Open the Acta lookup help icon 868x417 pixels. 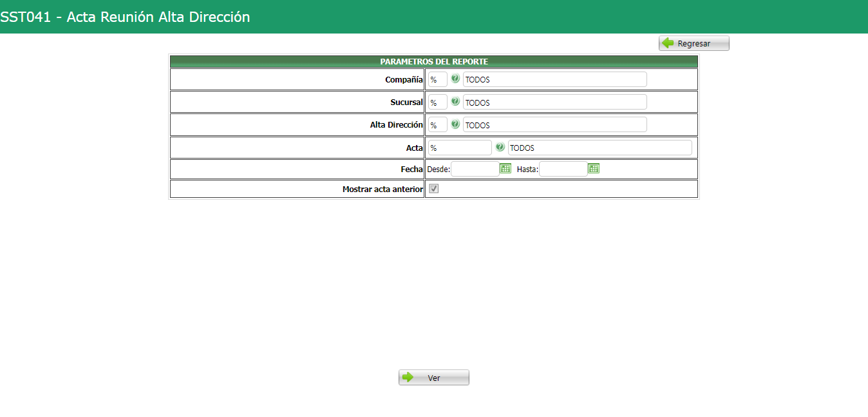tap(500, 147)
